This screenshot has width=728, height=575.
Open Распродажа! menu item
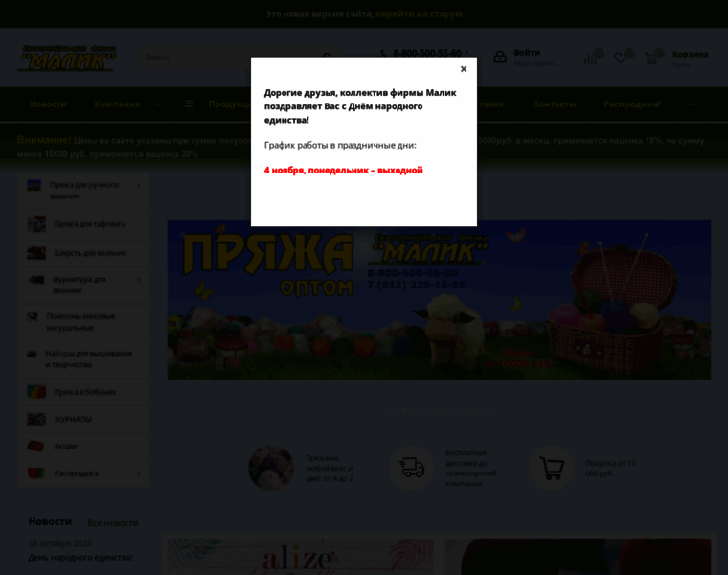pyautogui.click(x=632, y=104)
